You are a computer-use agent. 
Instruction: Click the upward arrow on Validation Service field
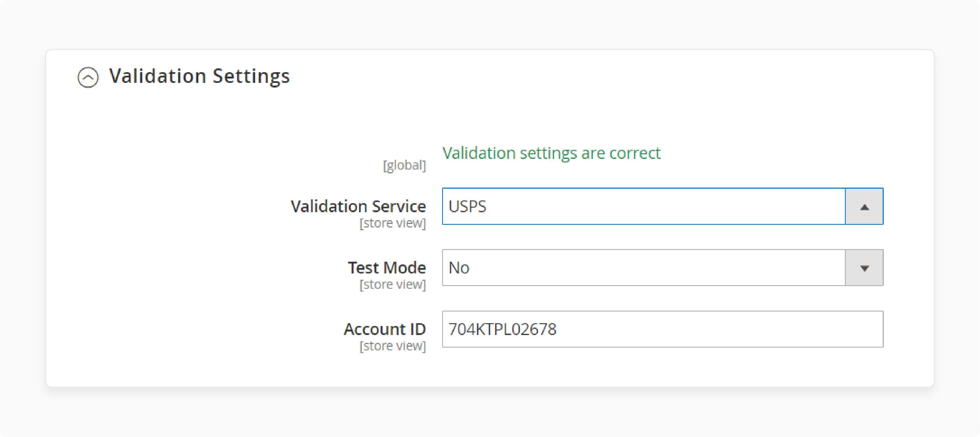click(864, 206)
